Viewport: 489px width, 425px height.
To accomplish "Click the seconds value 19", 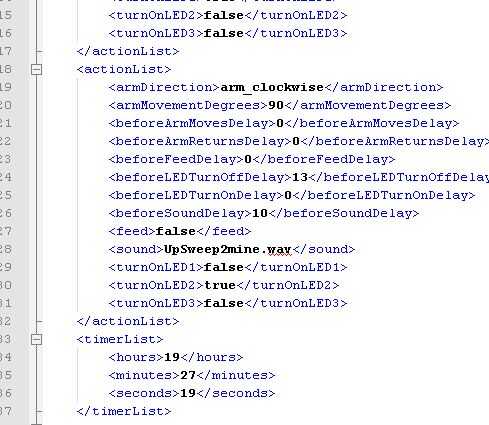I will pos(188,393).
